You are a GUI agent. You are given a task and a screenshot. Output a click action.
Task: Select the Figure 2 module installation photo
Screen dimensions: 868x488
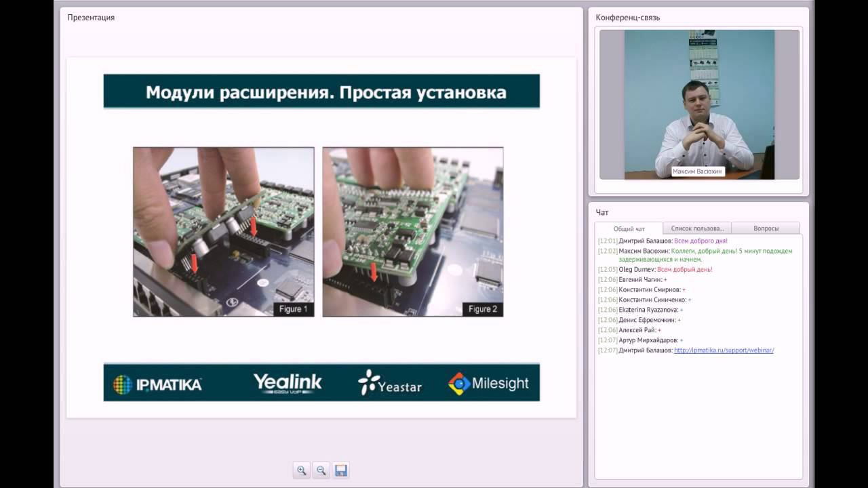coord(413,232)
